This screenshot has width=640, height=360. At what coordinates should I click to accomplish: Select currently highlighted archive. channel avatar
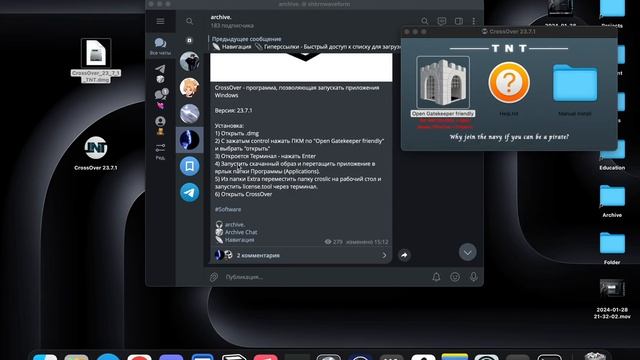coord(189,140)
